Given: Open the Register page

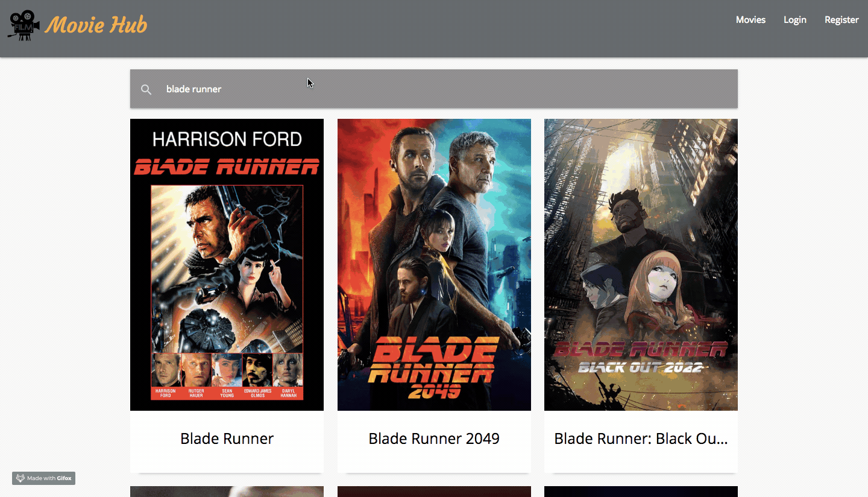Looking at the screenshot, I should click(841, 20).
